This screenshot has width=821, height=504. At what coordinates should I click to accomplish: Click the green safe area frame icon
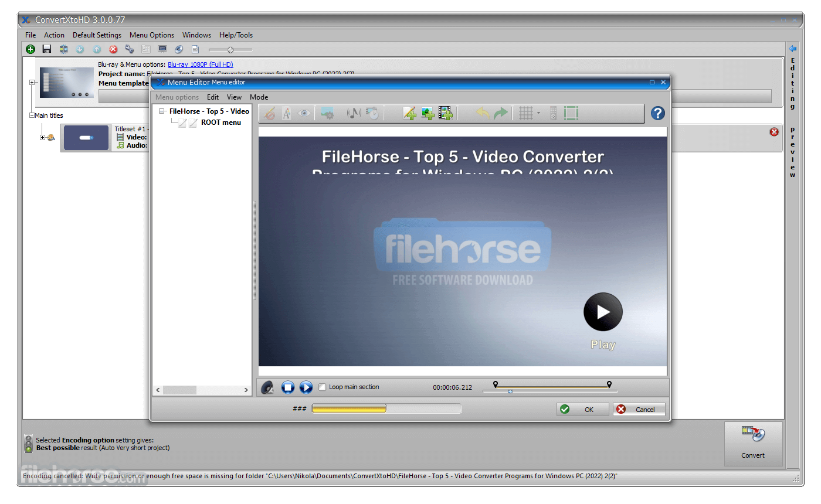click(571, 114)
